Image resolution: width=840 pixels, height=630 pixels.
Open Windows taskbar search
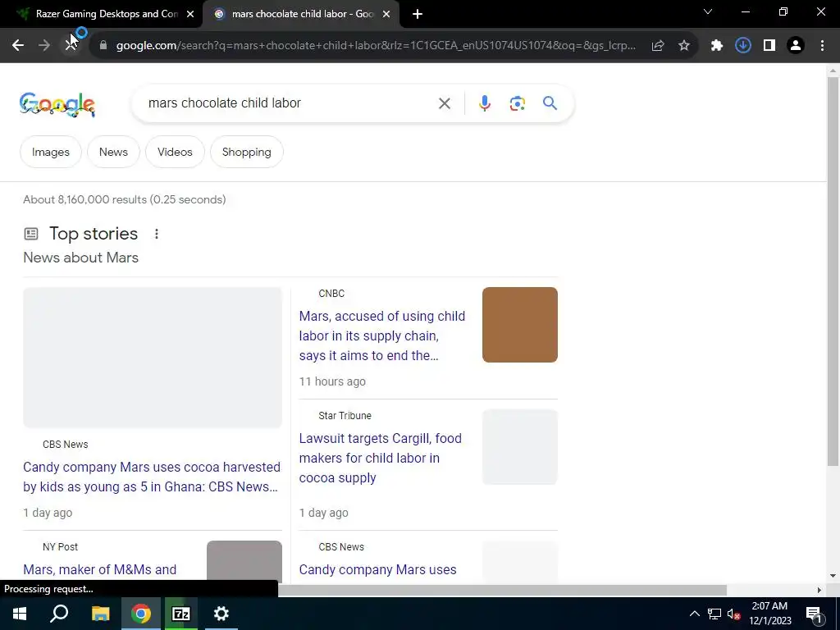59,614
